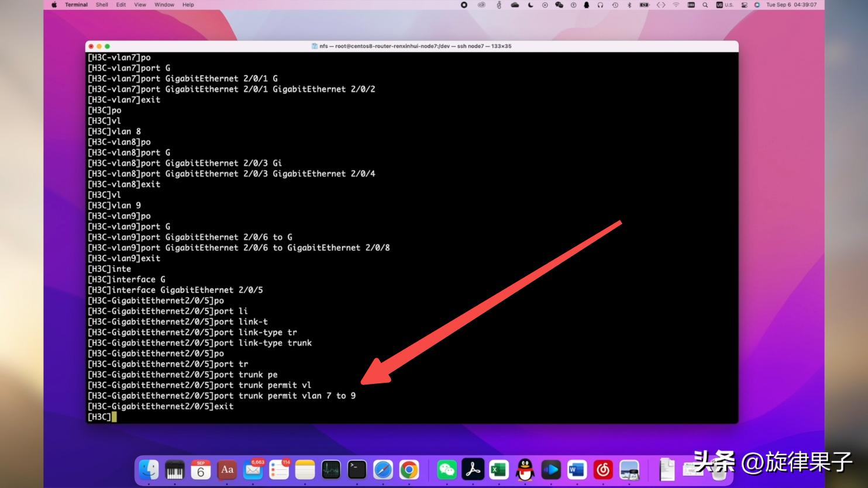Viewport: 868px width, 488px height.
Task: Open Calendar from the Dock
Action: point(201,469)
